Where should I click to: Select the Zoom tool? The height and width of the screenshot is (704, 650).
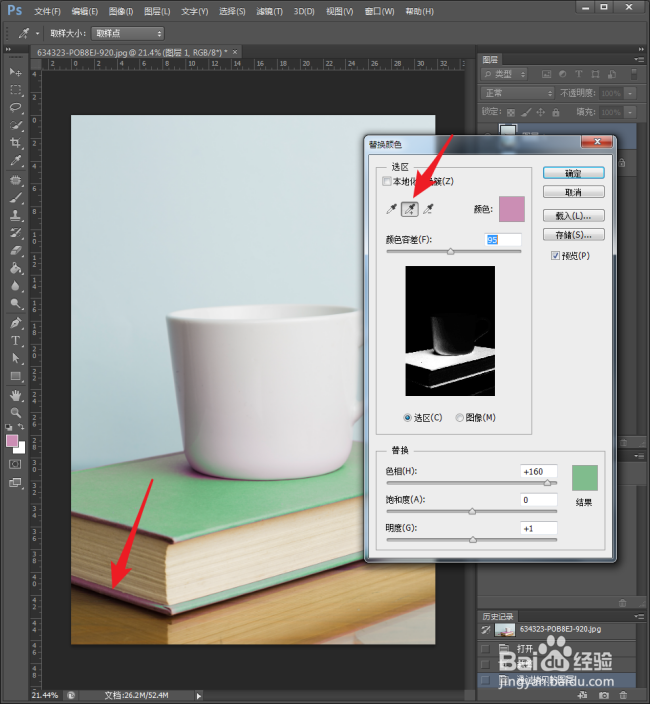tap(16, 413)
